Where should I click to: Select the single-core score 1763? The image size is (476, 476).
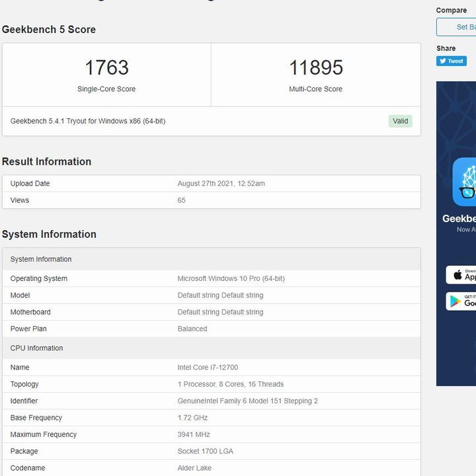[x=106, y=67]
